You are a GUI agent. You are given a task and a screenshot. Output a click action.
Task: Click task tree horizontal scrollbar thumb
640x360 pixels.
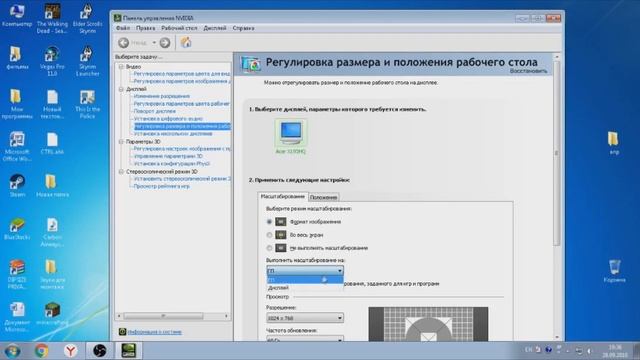[x=163, y=316]
